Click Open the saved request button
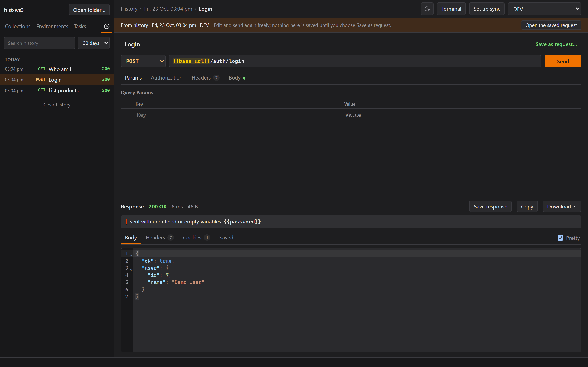 (x=551, y=25)
